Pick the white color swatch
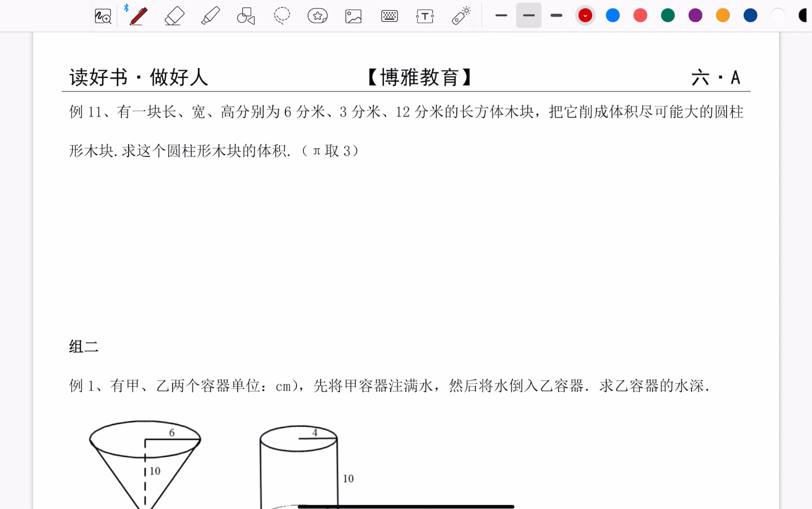 coord(778,16)
